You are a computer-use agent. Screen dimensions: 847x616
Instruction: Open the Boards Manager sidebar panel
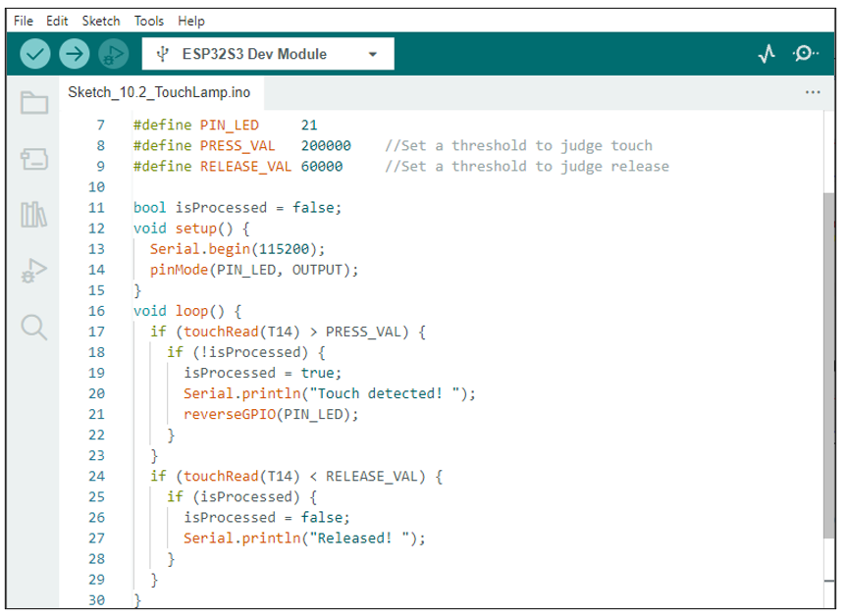pyautogui.click(x=34, y=159)
